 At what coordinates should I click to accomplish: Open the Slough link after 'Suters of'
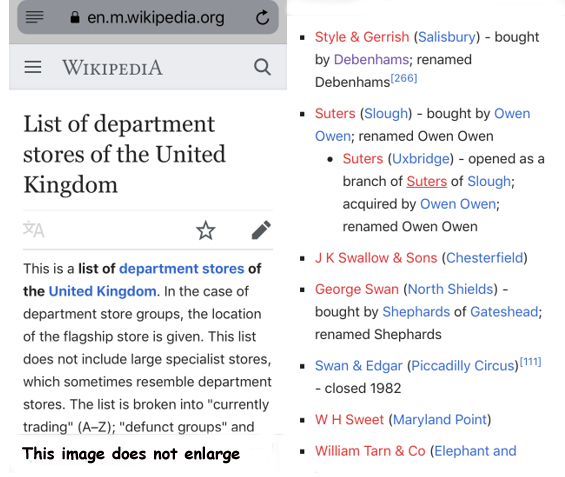tap(489, 182)
